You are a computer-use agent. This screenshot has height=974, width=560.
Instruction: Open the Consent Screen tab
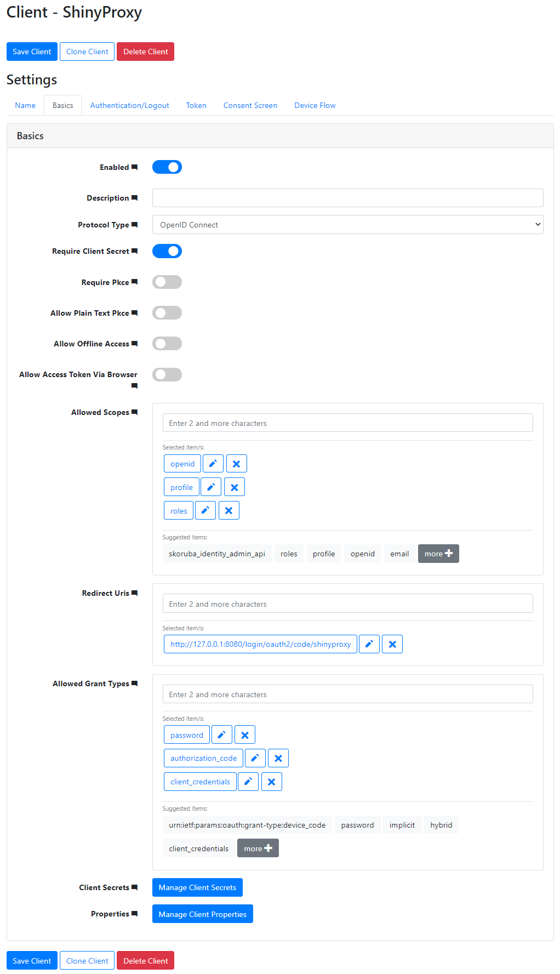point(250,105)
